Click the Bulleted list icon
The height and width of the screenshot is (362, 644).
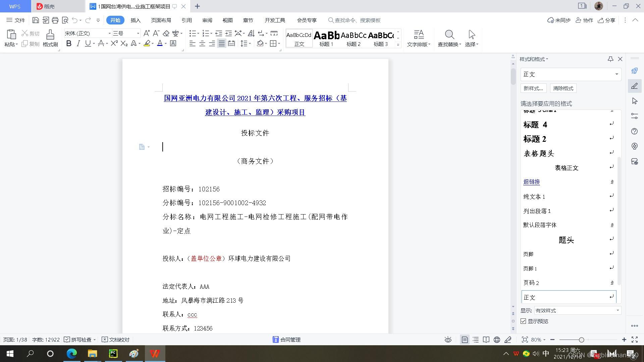[x=193, y=33]
